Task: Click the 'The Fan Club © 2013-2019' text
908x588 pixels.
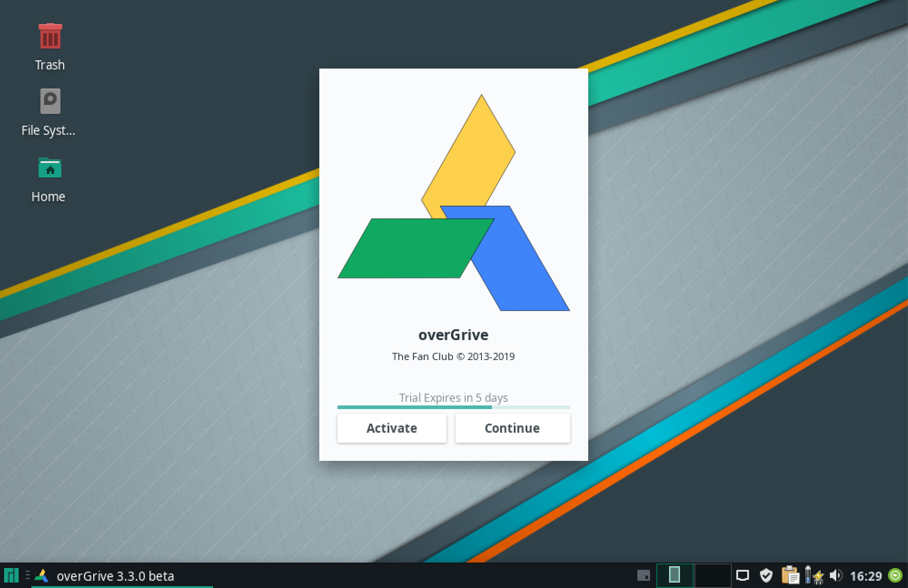Action: (453, 357)
